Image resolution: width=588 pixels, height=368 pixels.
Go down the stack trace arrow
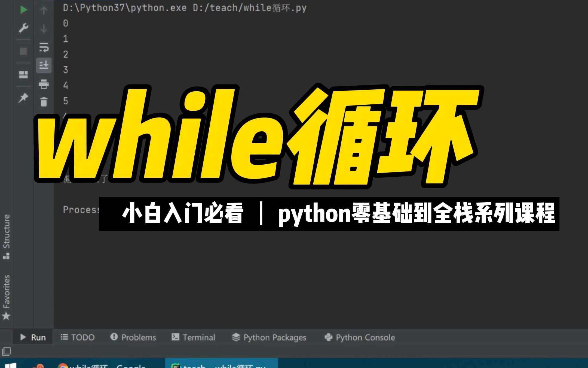tap(44, 28)
